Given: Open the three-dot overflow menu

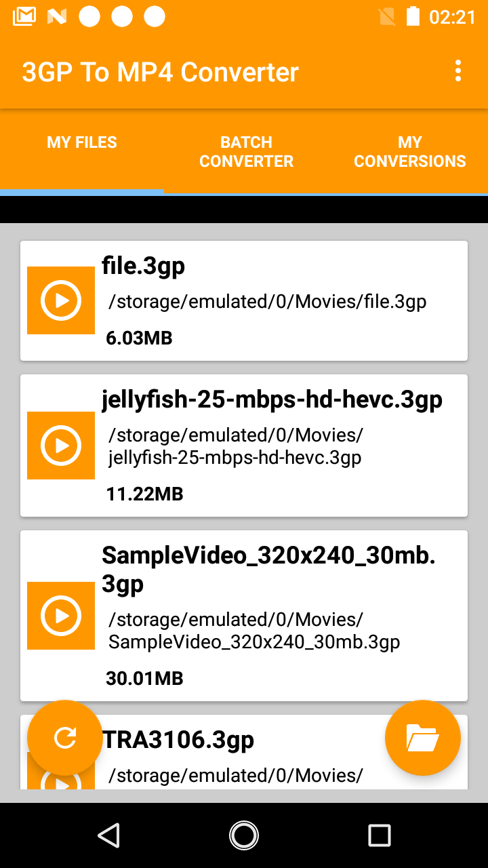Looking at the screenshot, I should click(458, 71).
